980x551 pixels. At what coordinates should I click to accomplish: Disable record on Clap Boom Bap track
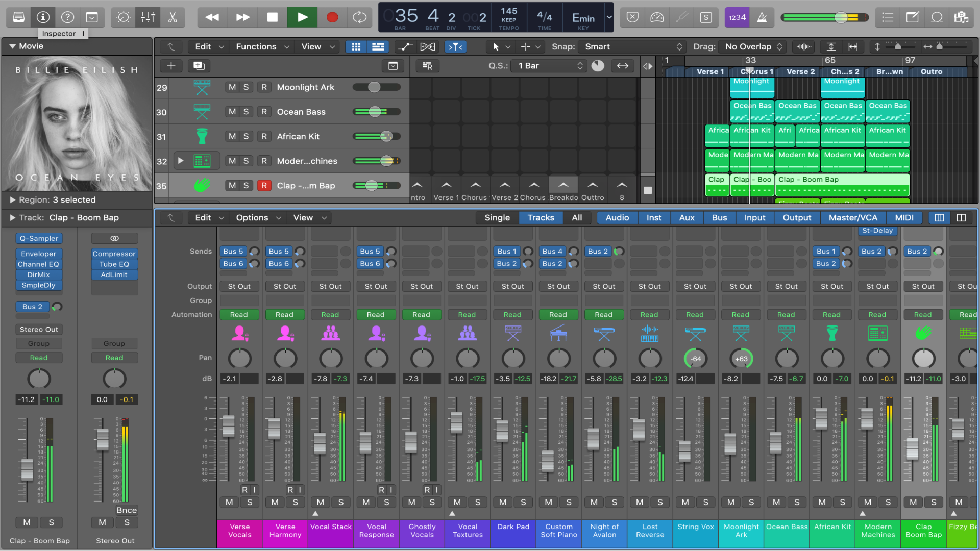pyautogui.click(x=264, y=186)
